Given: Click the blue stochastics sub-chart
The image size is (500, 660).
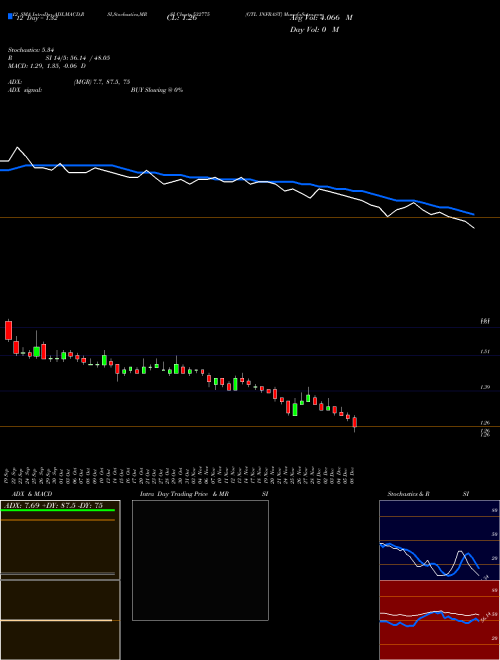Looking at the screenshot, I should point(439,540).
